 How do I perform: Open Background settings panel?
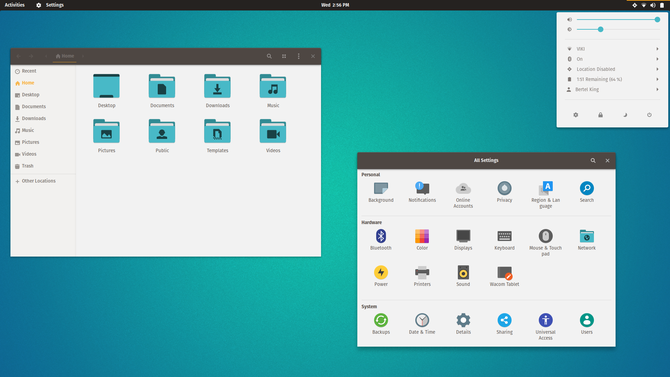tap(381, 192)
